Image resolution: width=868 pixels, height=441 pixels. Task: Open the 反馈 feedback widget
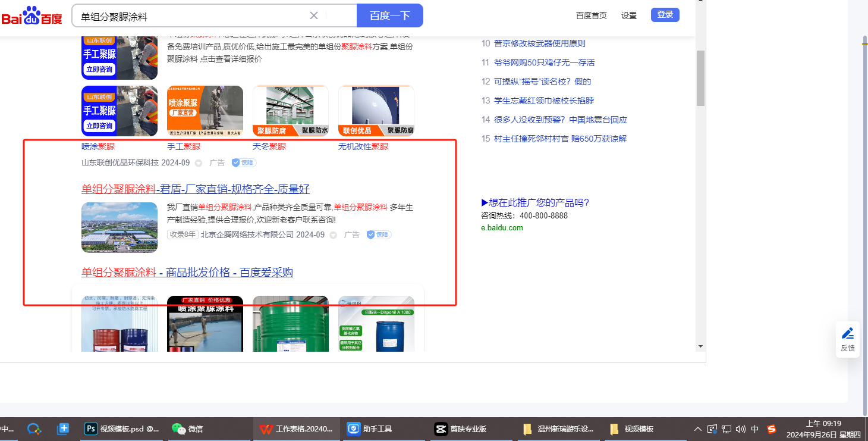[848, 340]
